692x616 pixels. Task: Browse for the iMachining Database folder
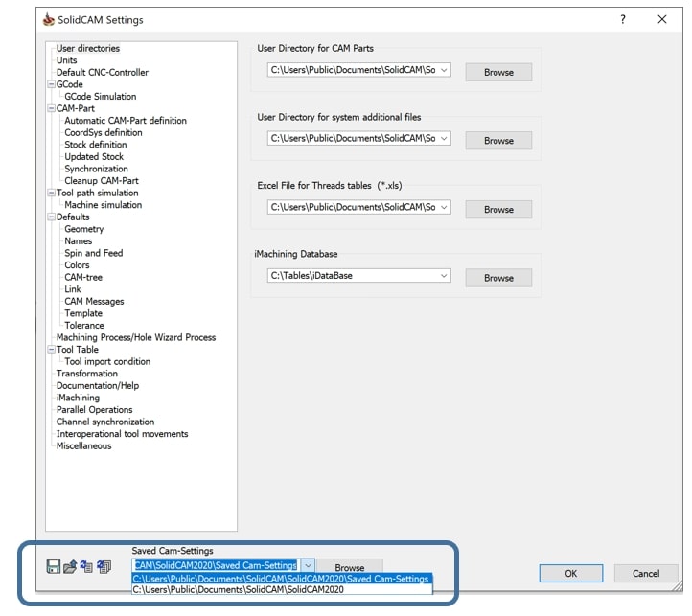click(x=498, y=278)
